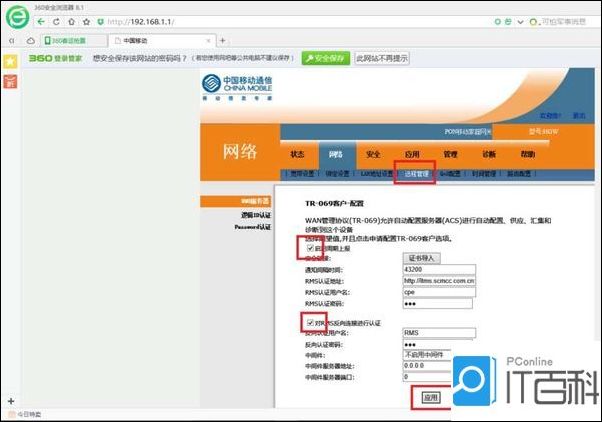Open the 帮助 main menu tab
Viewport: 602px width, 422px height.
(x=528, y=154)
